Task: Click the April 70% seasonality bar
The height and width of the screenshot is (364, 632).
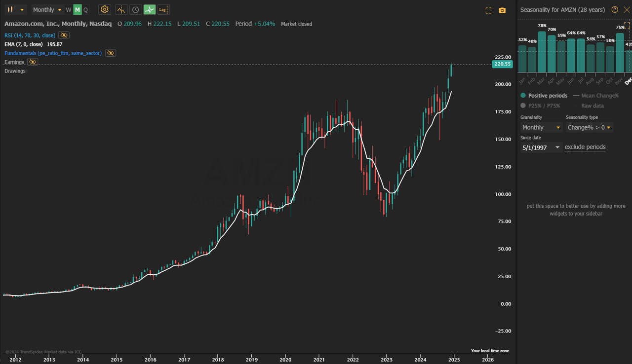Action: tap(552, 54)
